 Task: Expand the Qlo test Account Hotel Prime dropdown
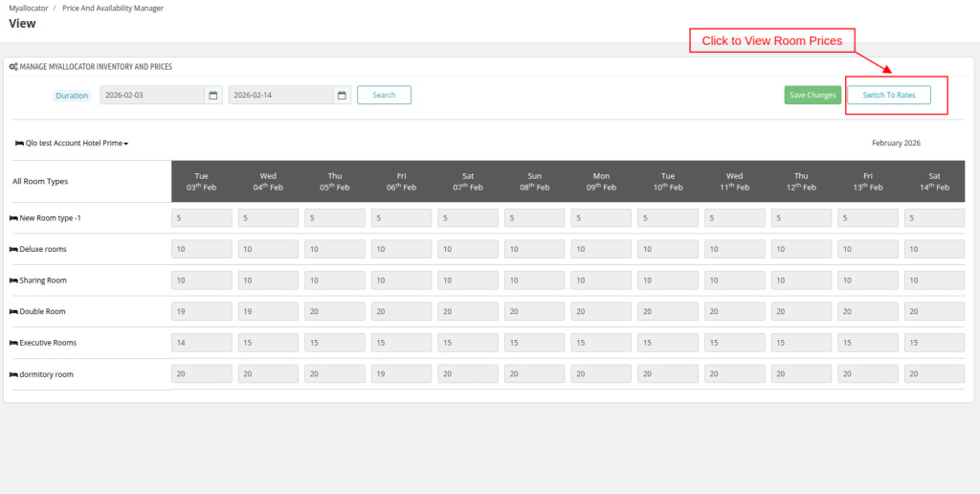point(72,143)
